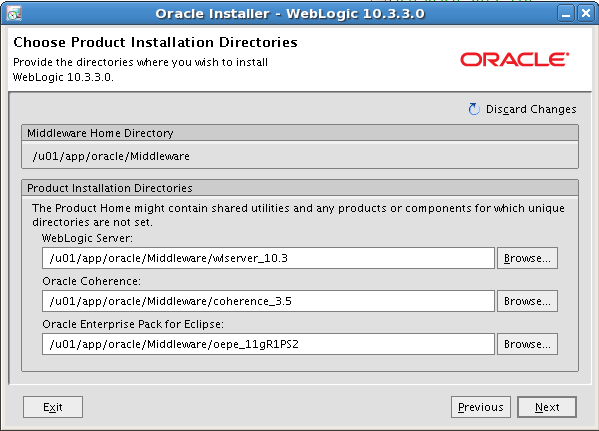
Task: Go back with the Previous button
Action: click(481, 407)
